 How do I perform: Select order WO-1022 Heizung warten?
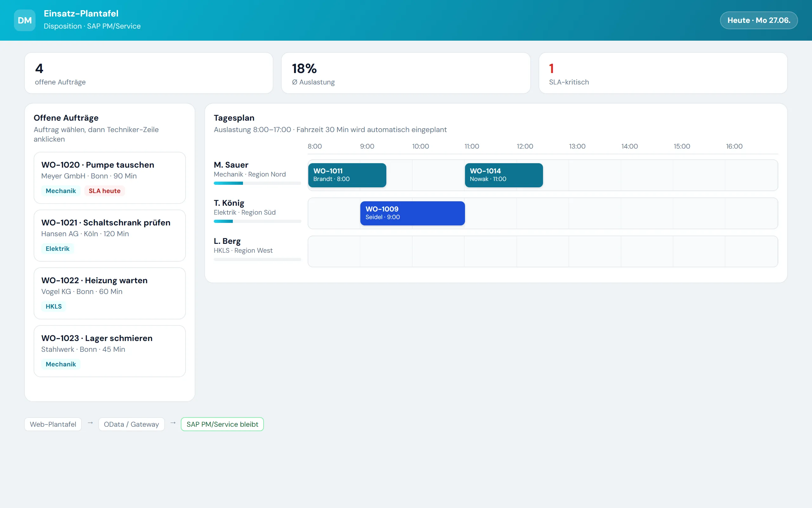pos(110,293)
